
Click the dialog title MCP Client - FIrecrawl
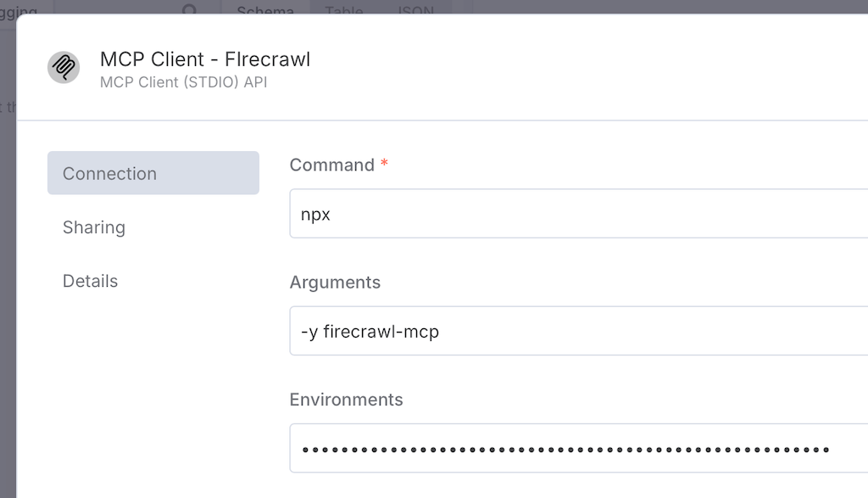tap(204, 59)
